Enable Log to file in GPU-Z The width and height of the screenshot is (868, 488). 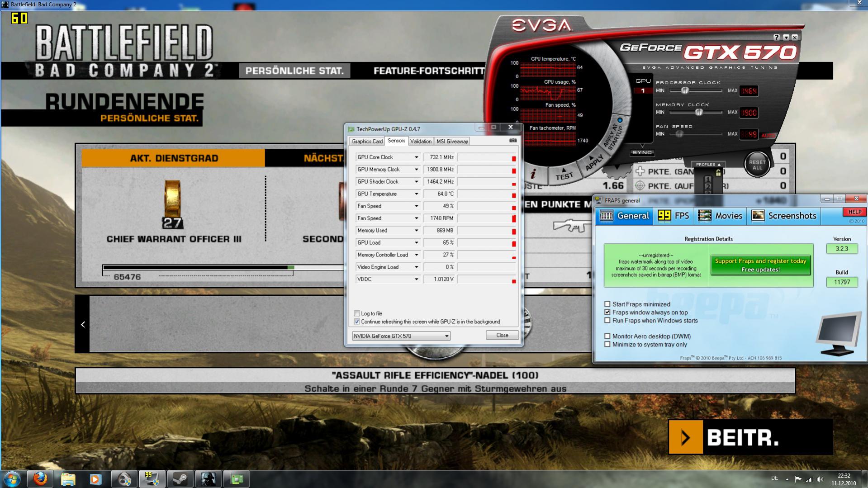pos(357,313)
